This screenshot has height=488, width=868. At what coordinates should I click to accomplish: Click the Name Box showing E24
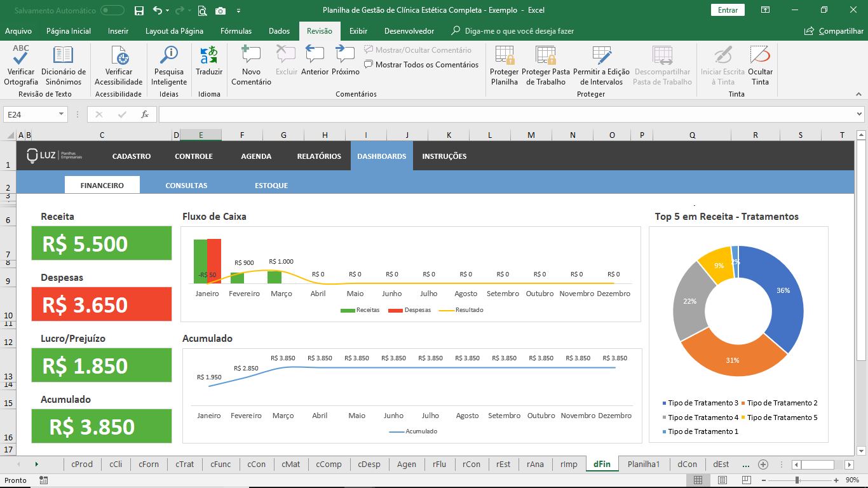click(x=31, y=114)
